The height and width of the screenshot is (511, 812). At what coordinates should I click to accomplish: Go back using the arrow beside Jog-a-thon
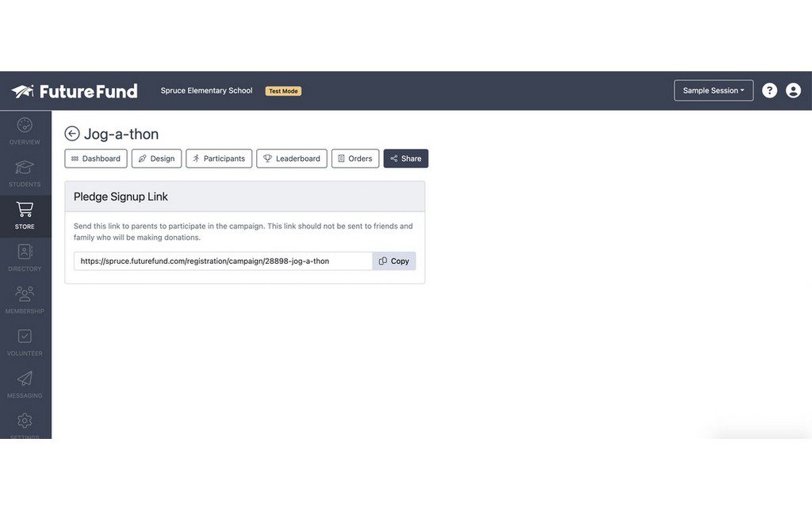pos(72,134)
